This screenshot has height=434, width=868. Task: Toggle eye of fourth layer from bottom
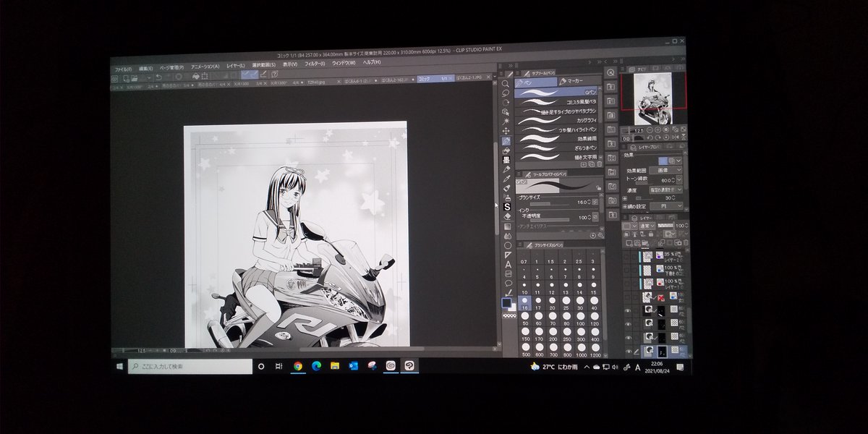tap(628, 310)
